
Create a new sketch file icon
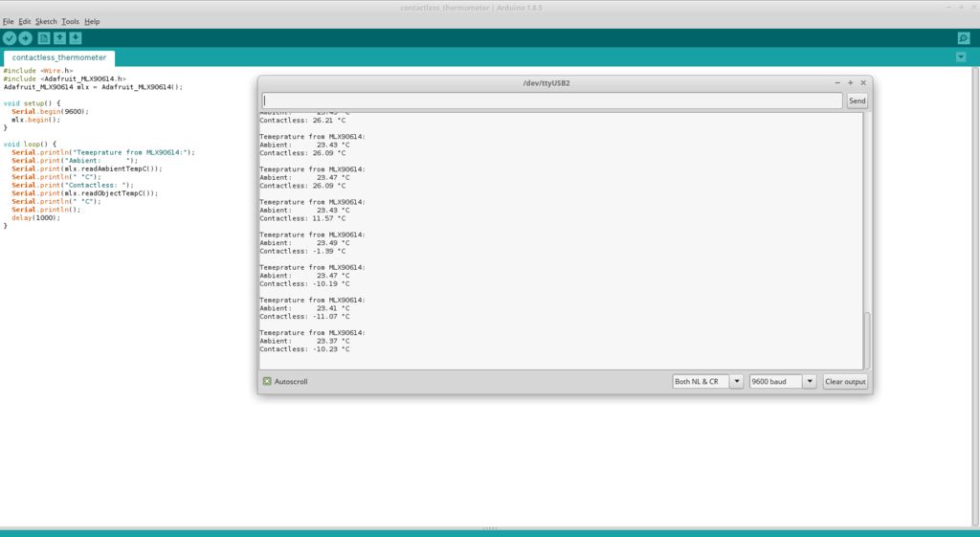[x=44, y=38]
